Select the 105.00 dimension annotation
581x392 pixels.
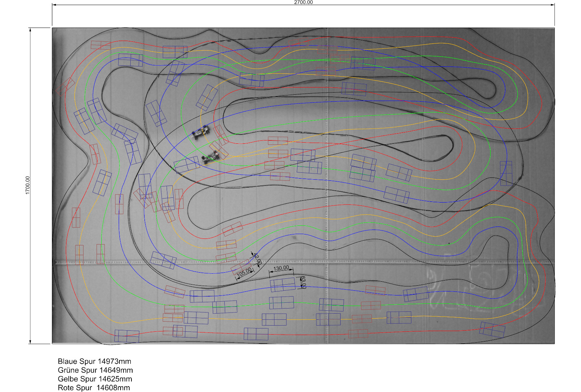244,272
